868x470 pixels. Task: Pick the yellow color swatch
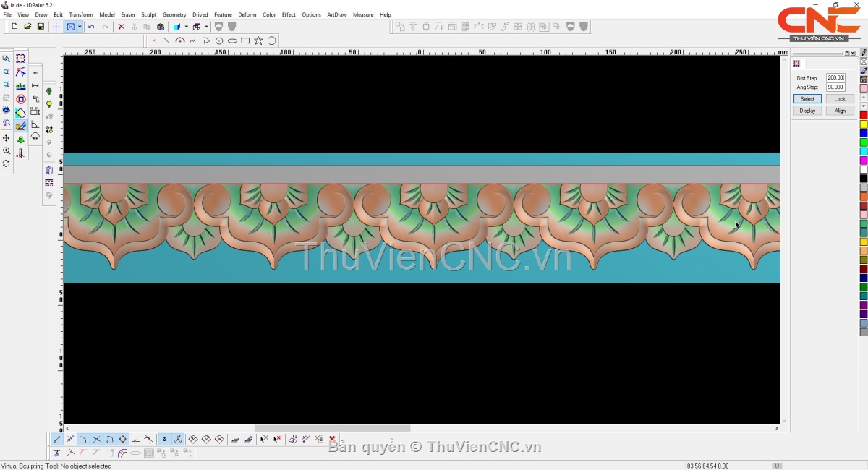coord(864,124)
